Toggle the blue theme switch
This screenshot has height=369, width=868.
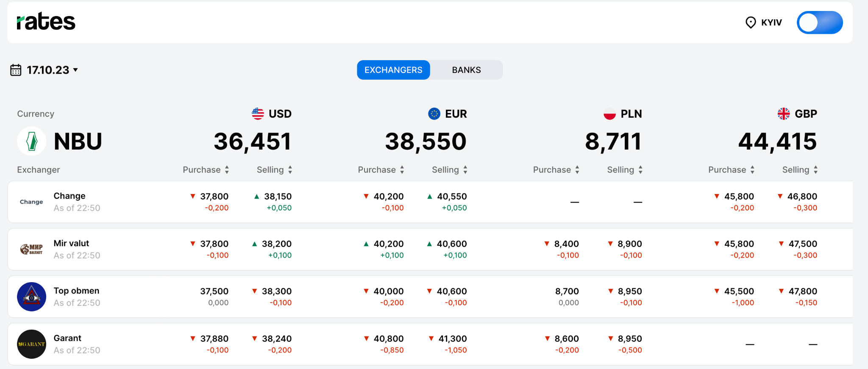click(x=820, y=22)
